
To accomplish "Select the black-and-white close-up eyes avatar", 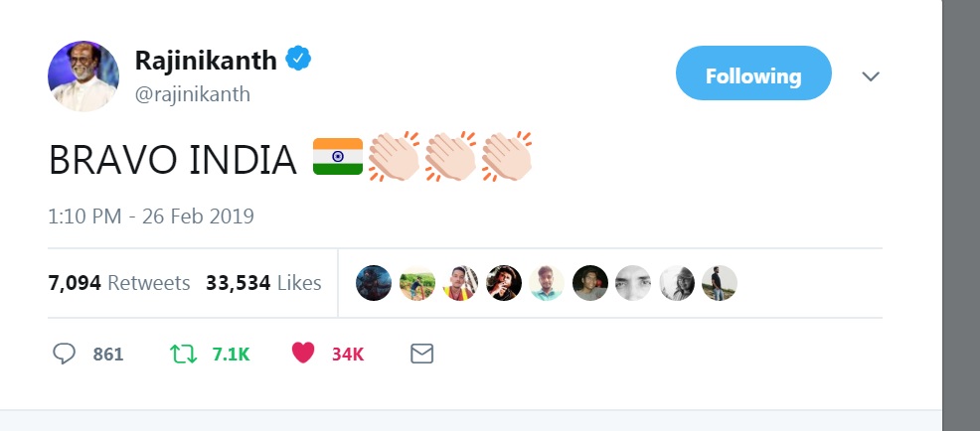I will click(633, 283).
